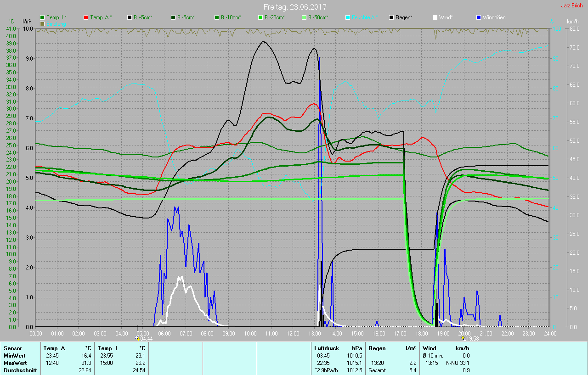Click the sunset icon at 19:58

[x=463, y=339]
